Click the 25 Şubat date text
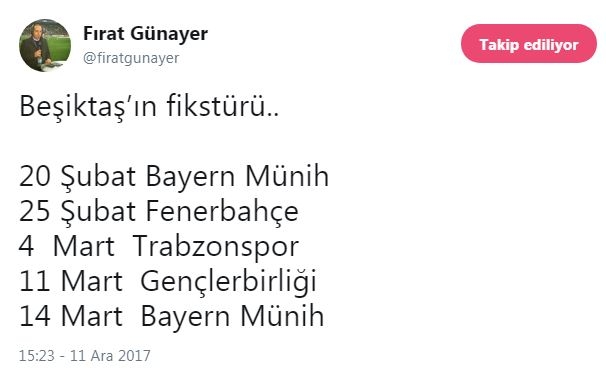The width and height of the screenshot is (606, 377). click(x=77, y=212)
